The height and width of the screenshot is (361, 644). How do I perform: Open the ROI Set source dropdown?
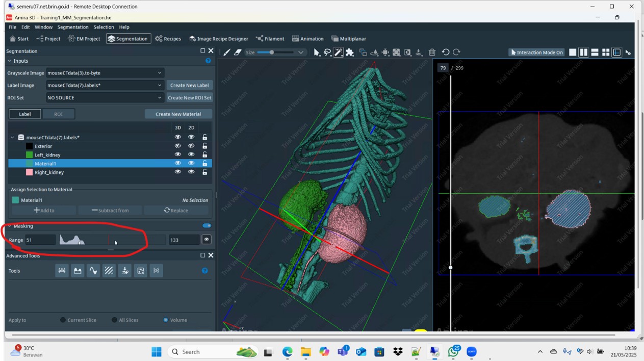coord(105,97)
